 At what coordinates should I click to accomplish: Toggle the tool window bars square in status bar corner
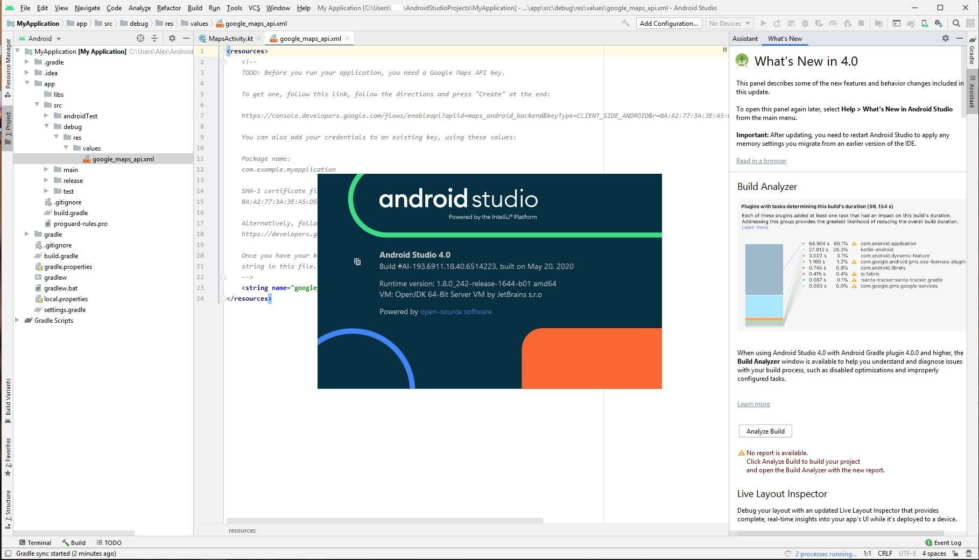click(x=8, y=554)
